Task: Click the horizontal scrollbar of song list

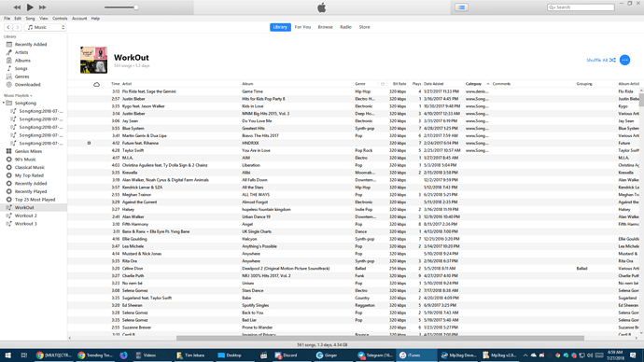Action: click(x=380, y=338)
